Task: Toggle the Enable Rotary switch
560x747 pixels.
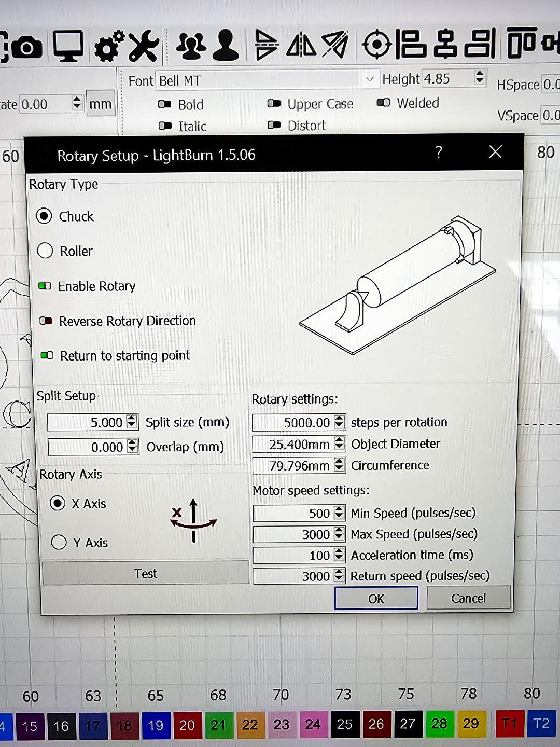Action: 45,286
